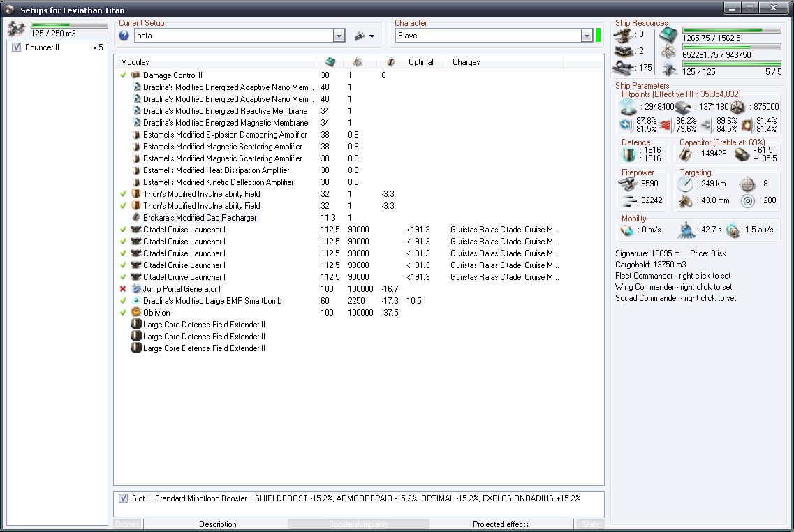Viewport: 794px width, 532px height.
Task: Click the powergrid column header icon
Action: coord(358,61)
